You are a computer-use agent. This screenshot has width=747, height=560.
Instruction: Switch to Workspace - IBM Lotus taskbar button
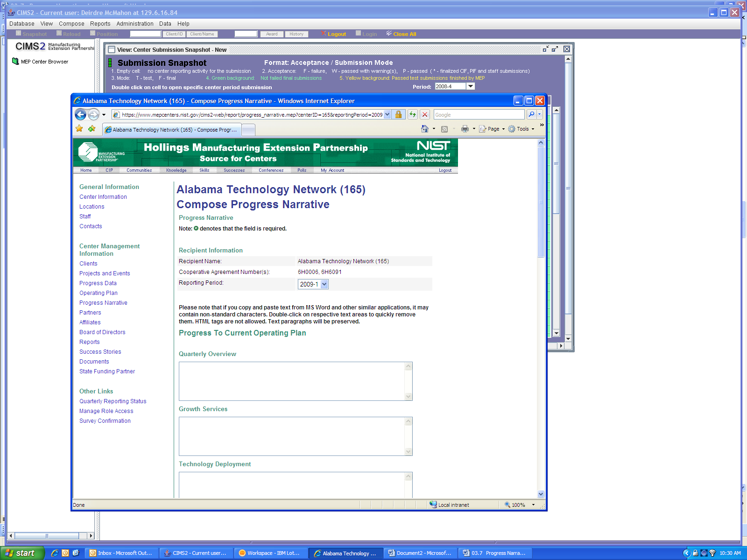click(271, 553)
